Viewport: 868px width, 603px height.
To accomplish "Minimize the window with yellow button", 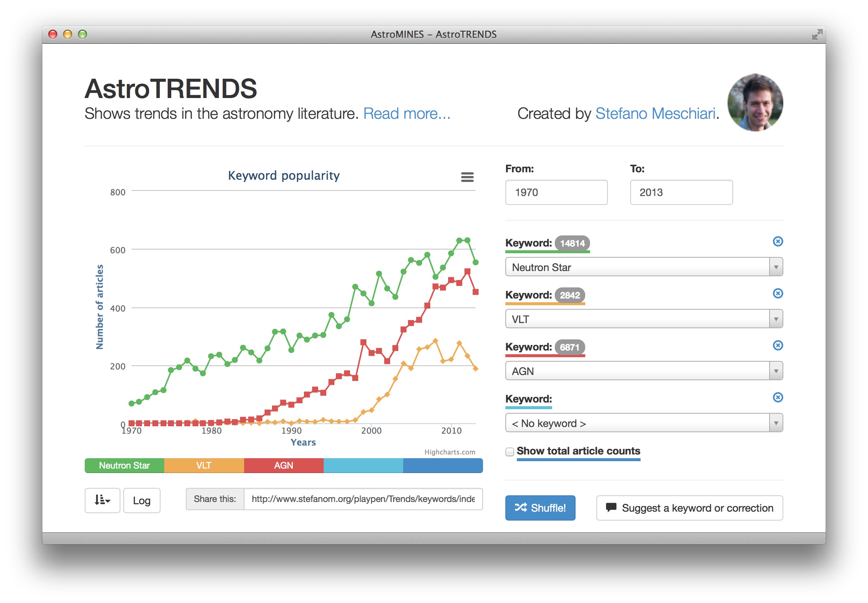I will (x=68, y=35).
